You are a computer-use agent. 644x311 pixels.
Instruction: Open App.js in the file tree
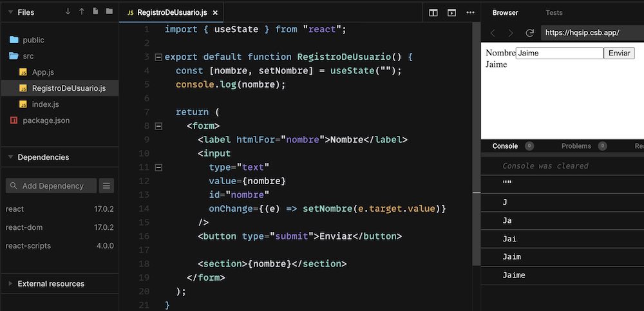[x=43, y=72]
